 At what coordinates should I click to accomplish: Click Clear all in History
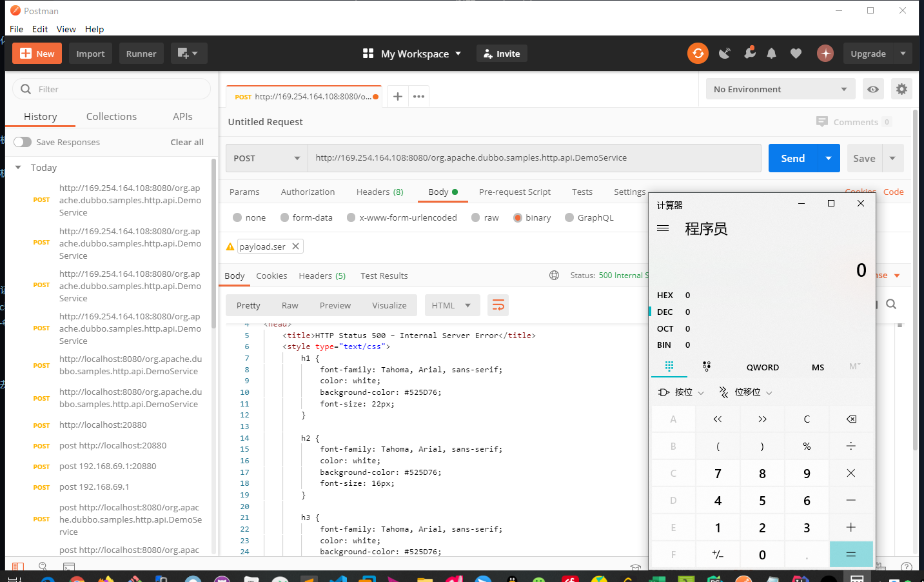pos(187,142)
